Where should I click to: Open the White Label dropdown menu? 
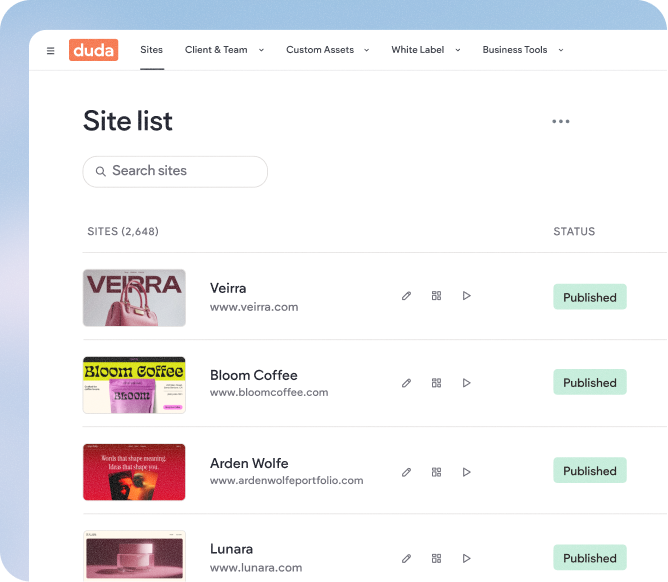425,50
